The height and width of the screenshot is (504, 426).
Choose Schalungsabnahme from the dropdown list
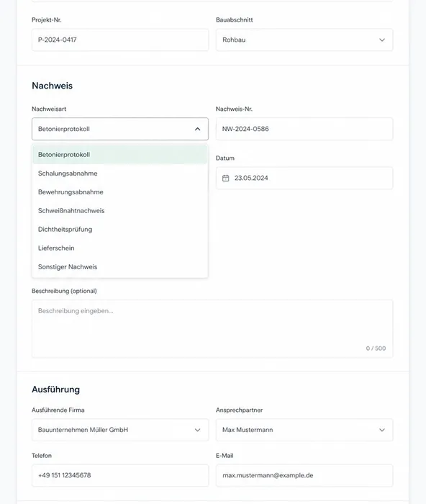(x=120, y=174)
